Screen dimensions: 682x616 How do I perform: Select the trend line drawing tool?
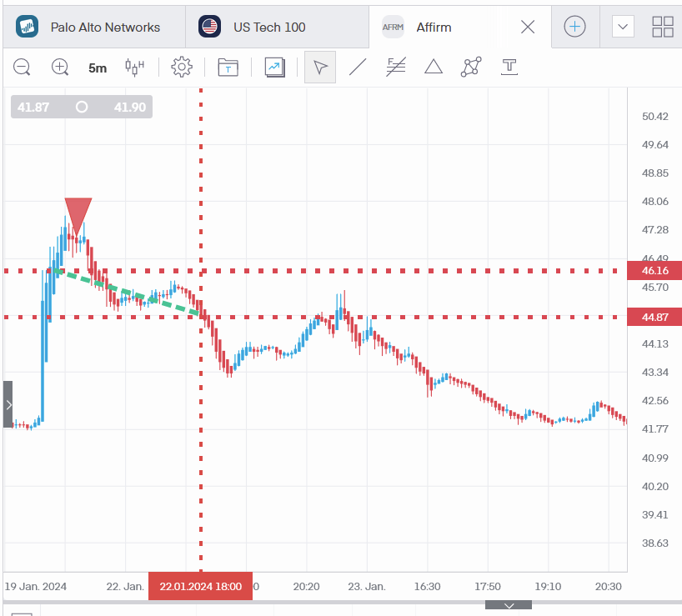[358, 68]
